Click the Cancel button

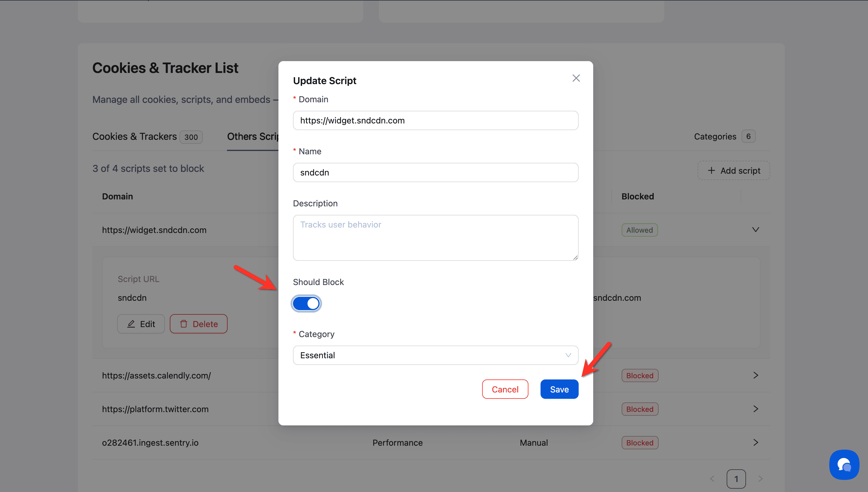click(505, 389)
